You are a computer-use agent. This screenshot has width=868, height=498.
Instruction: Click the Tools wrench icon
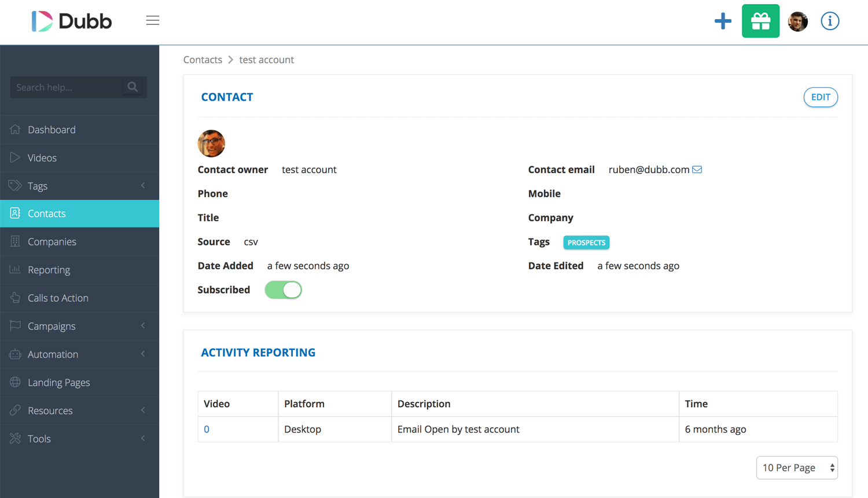(x=15, y=438)
